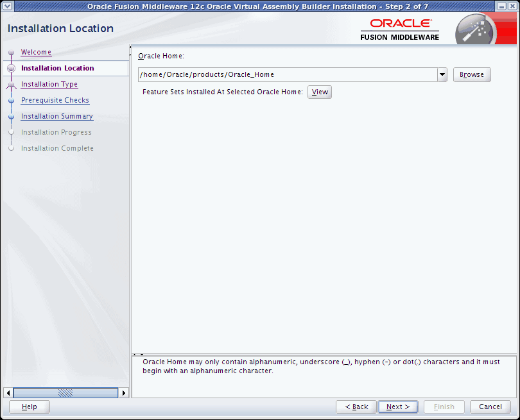The height and width of the screenshot is (420, 520).
Task: Open the Installation Summary step link
Action: [x=57, y=116]
